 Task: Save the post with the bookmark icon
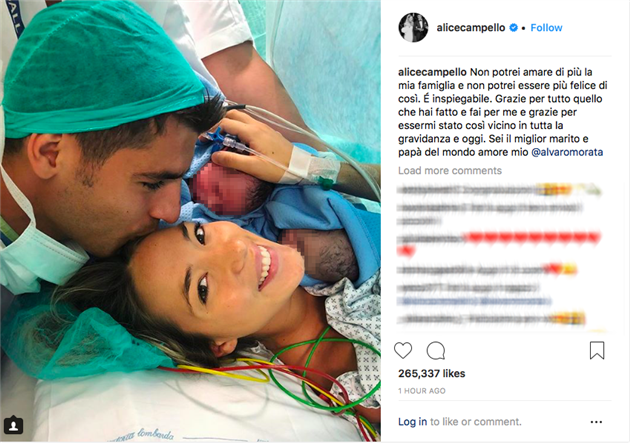click(597, 350)
